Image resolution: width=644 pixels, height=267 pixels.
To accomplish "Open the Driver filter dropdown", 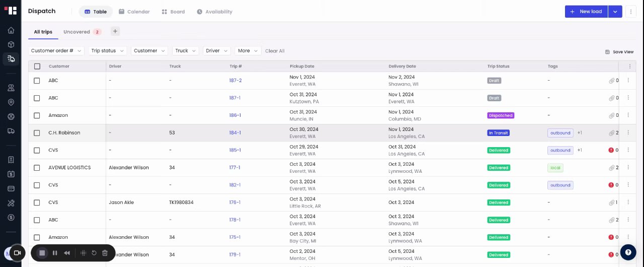I will 216,51.
